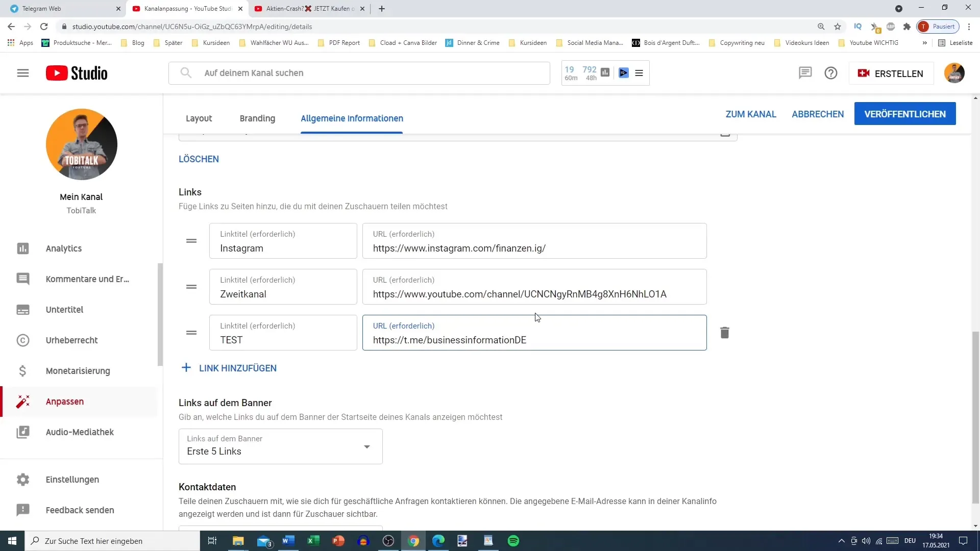The width and height of the screenshot is (980, 551).
Task: Select the Monetarisierung sidebar icon
Action: (22, 371)
